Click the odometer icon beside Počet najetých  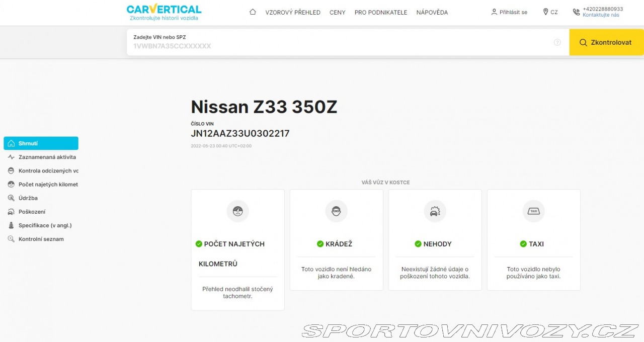coord(11,185)
